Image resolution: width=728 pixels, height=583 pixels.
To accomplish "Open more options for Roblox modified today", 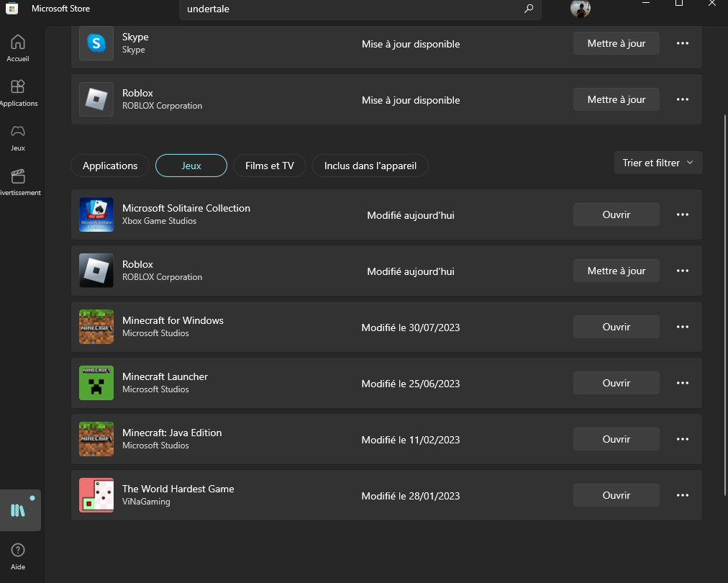I will [683, 271].
